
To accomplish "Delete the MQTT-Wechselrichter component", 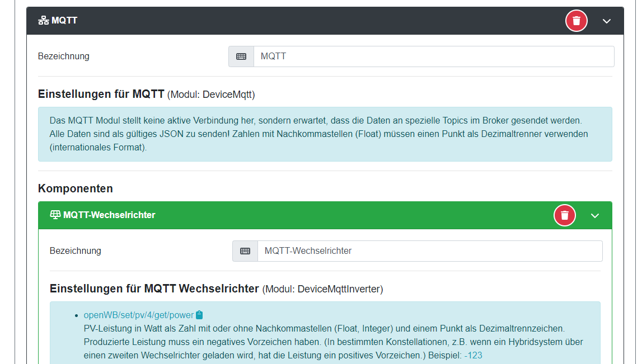I will pyautogui.click(x=565, y=215).
